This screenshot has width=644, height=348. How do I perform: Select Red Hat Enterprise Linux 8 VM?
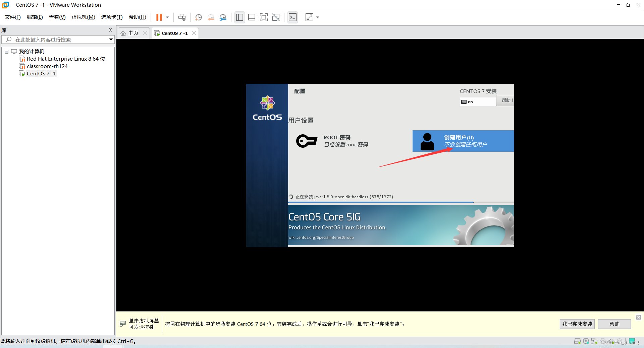pos(66,59)
